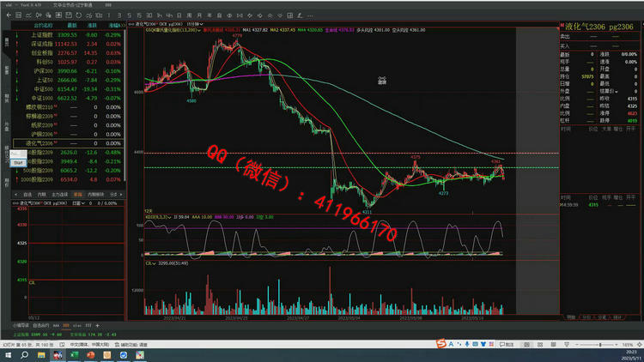Click the double chevron up toolbar icon

point(270,15)
